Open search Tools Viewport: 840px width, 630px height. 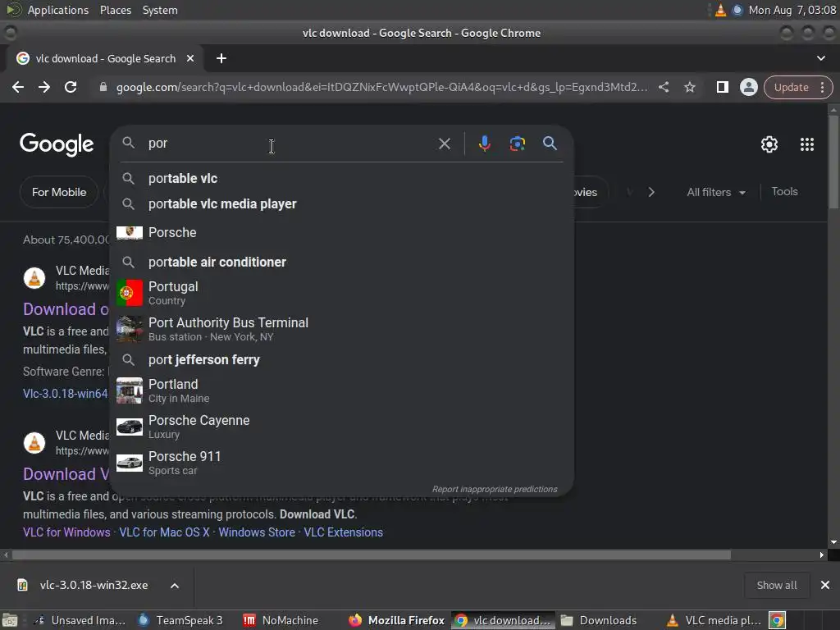click(784, 191)
